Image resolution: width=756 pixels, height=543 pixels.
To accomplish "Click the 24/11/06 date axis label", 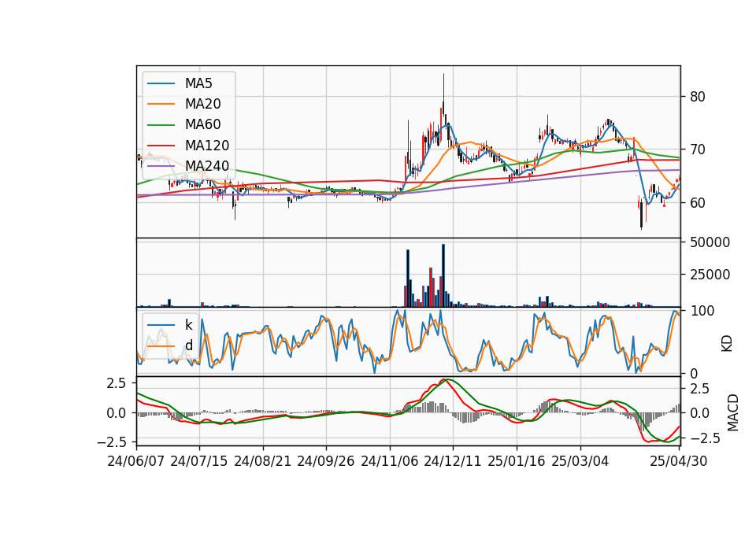I will pos(390,461).
